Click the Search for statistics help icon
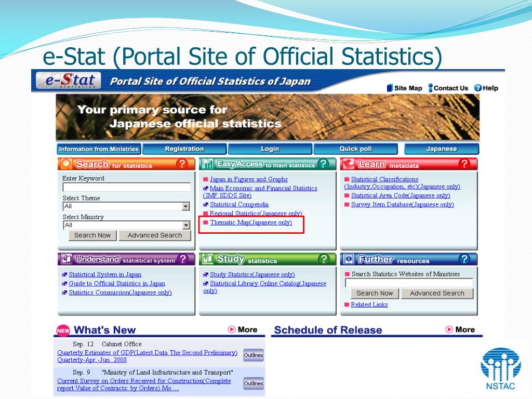The height and width of the screenshot is (399, 532). [x=182, y=164]
